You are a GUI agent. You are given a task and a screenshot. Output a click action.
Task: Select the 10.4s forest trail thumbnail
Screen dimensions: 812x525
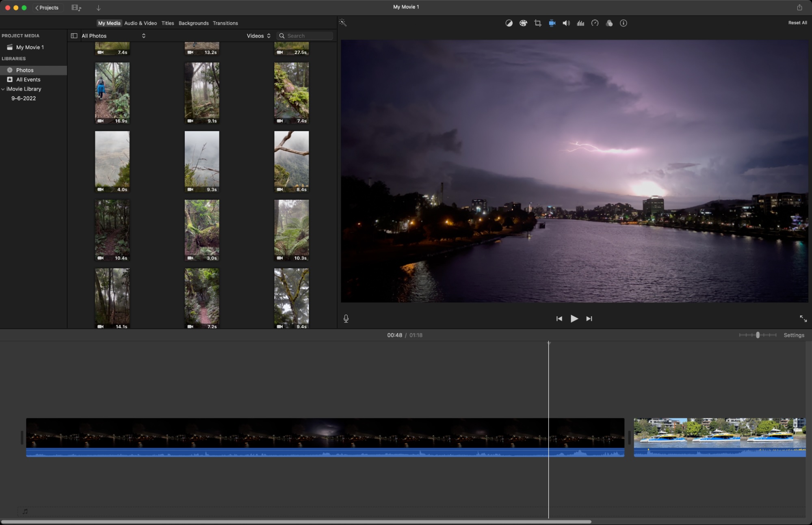113,230
